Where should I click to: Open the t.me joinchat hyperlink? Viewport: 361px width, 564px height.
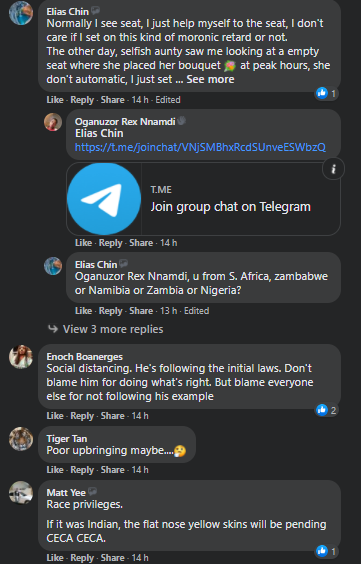click(x=200, y=147)
